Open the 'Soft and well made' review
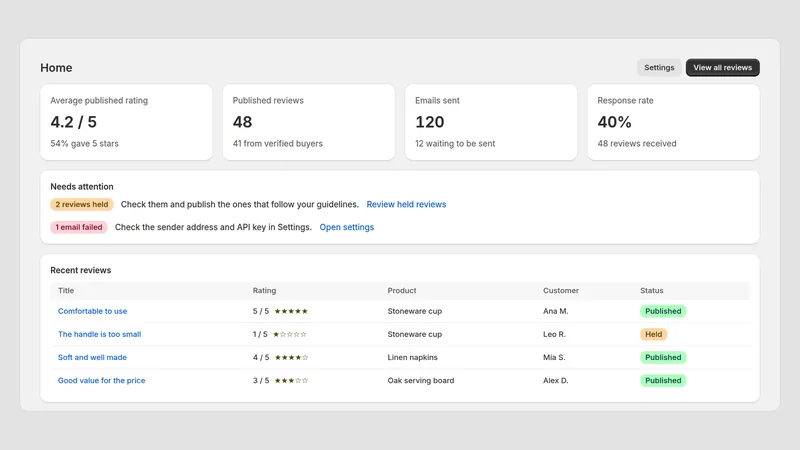 click(92, 357)
